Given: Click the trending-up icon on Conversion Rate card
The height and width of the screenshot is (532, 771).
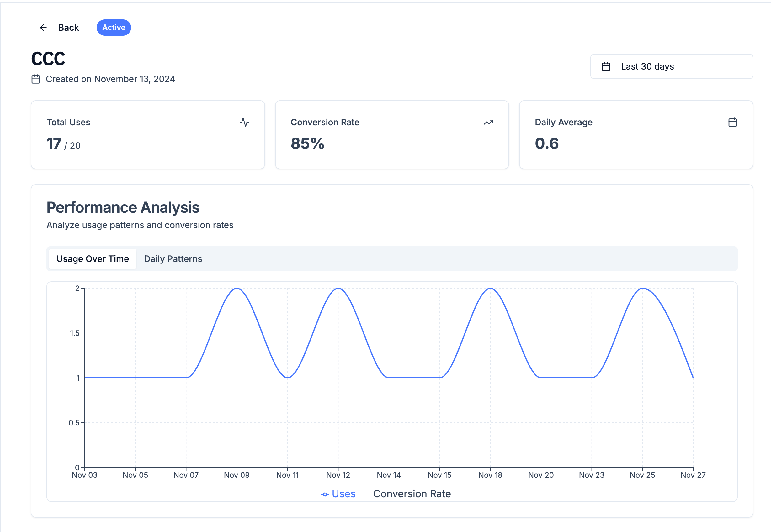Looking at the screenshot, I should tap(488, 122).
